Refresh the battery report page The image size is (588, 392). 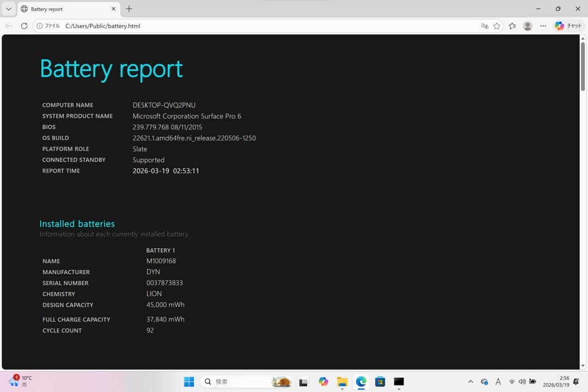23,26
